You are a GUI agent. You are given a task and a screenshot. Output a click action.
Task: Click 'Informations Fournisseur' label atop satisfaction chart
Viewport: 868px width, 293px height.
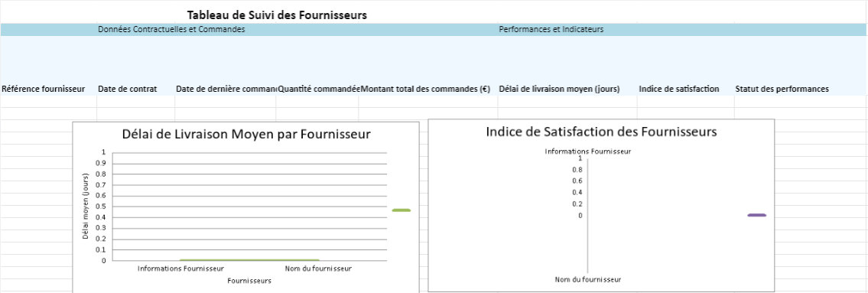(x=588, y=151)
